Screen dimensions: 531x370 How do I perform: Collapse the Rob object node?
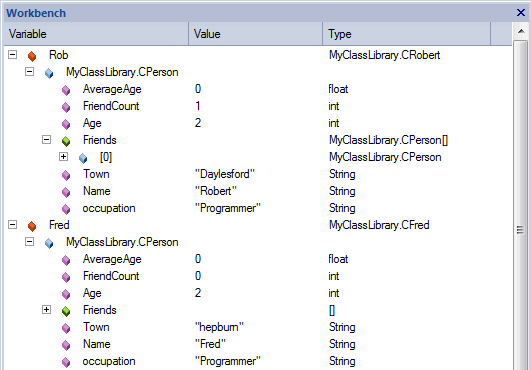(x=13, y=55)
